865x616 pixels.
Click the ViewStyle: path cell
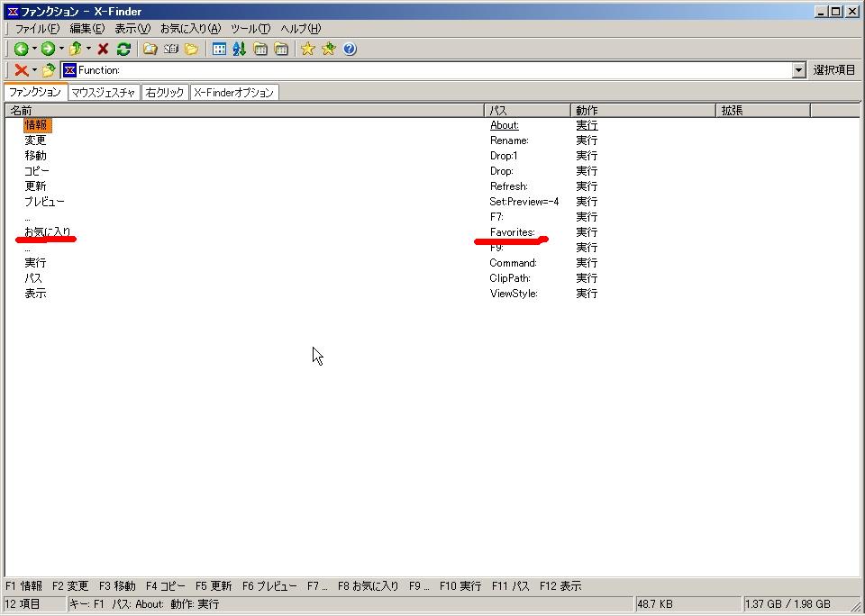[x=514, y=294]
